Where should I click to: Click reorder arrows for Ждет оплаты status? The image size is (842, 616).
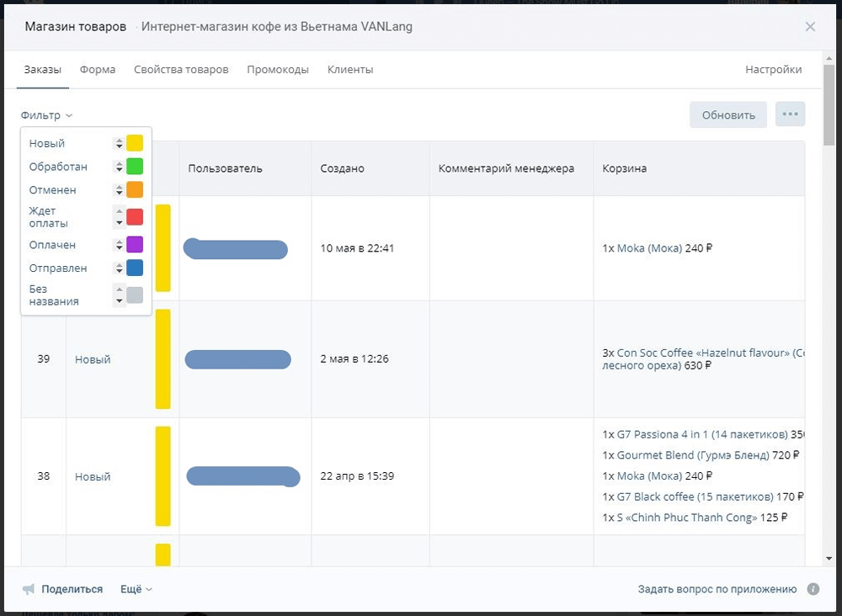point(120,217)
